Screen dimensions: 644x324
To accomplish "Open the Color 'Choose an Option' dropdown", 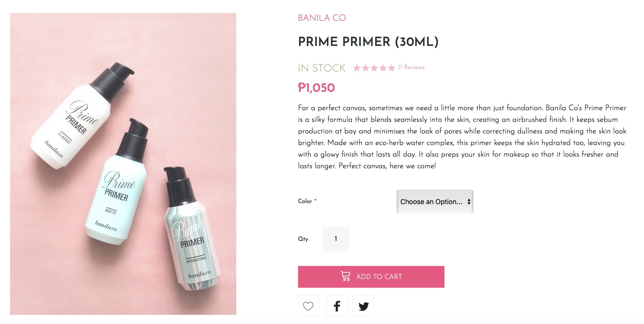I will (435, 202).
